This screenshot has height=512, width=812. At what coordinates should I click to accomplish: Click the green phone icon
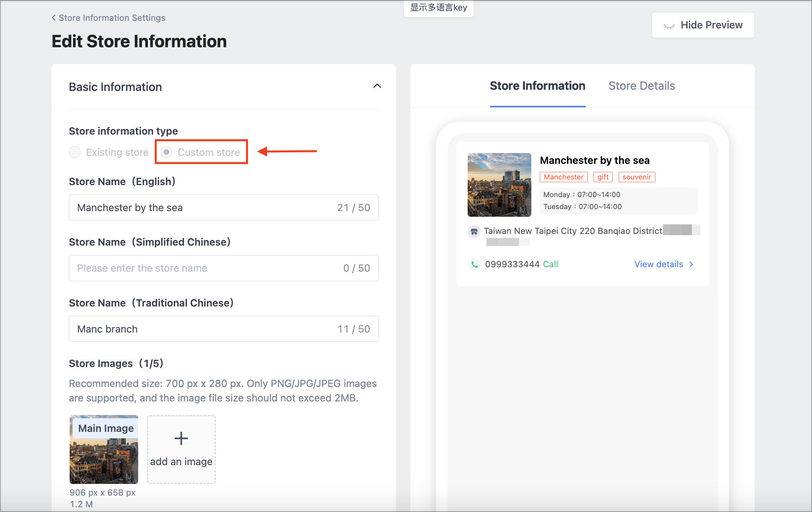click(x=474, y=264)
